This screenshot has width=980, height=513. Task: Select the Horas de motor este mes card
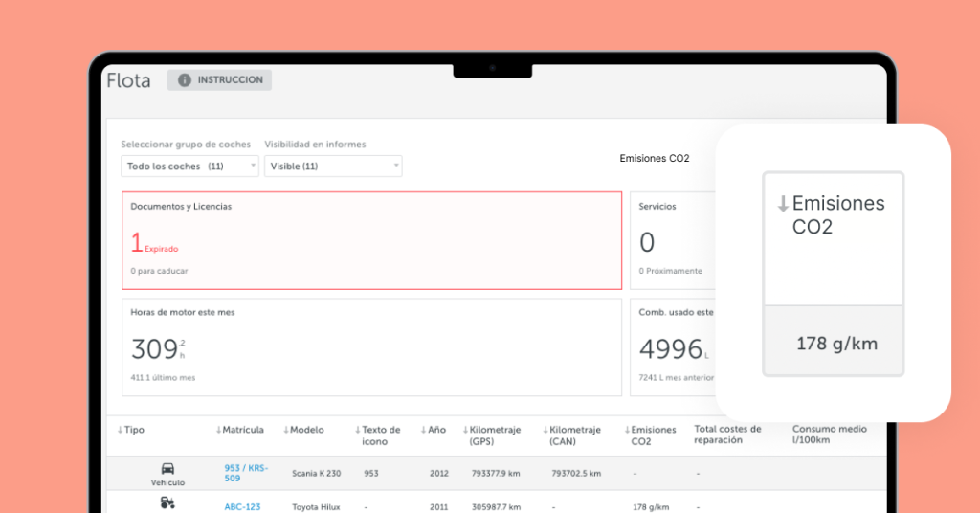tap(371, 346)
